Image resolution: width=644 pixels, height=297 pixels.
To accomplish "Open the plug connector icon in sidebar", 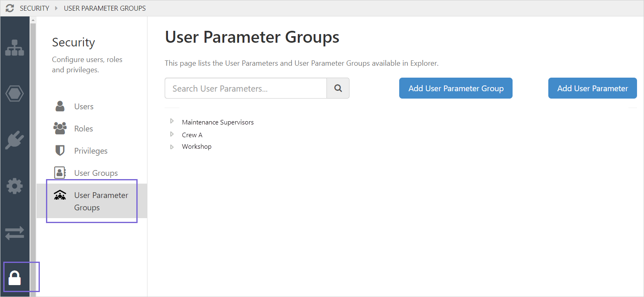I will pos(15,140).
